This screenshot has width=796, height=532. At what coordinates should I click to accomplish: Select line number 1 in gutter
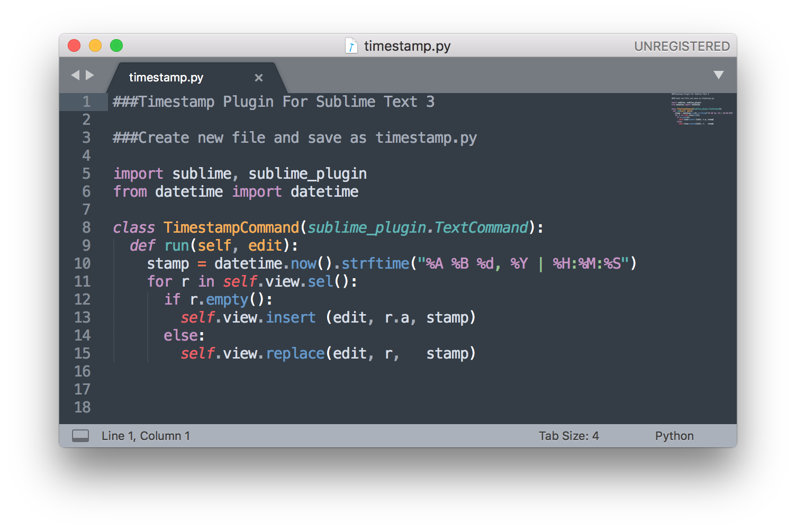[86, 102]
